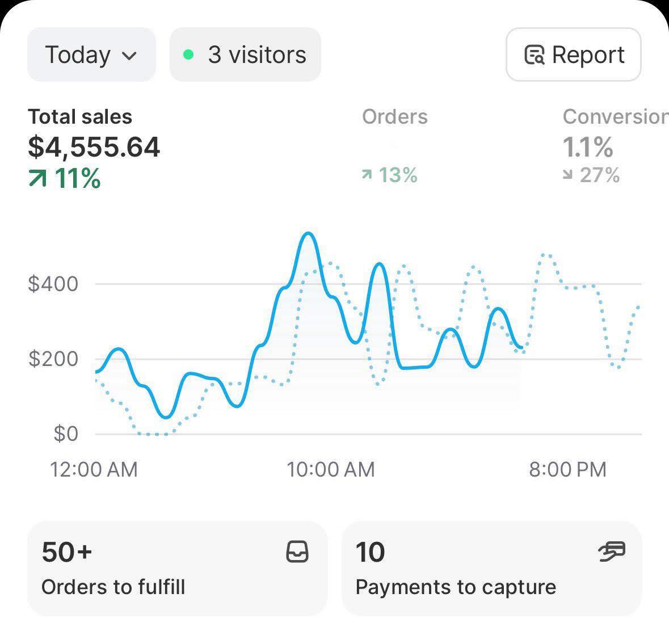Image resolution: width=669 pixels, height=644 pixels.
Task: Click the green live visitors dot
Action: tap(189, 55)
